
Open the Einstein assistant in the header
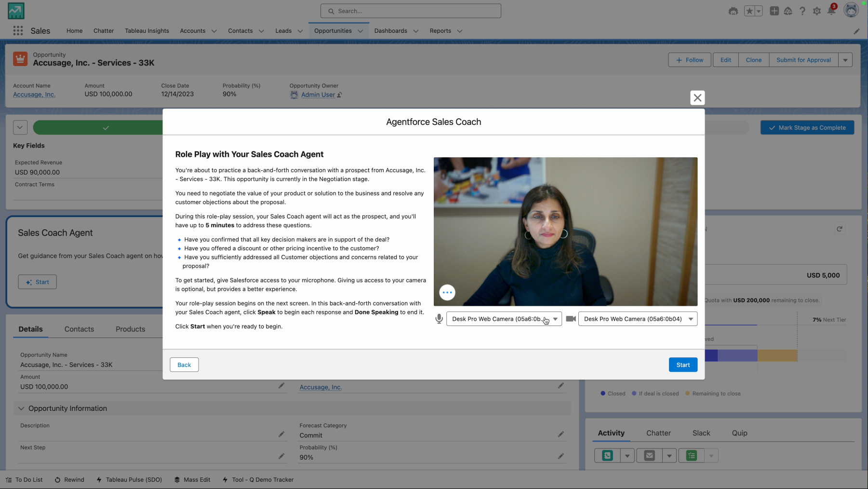tap(734, 11)
